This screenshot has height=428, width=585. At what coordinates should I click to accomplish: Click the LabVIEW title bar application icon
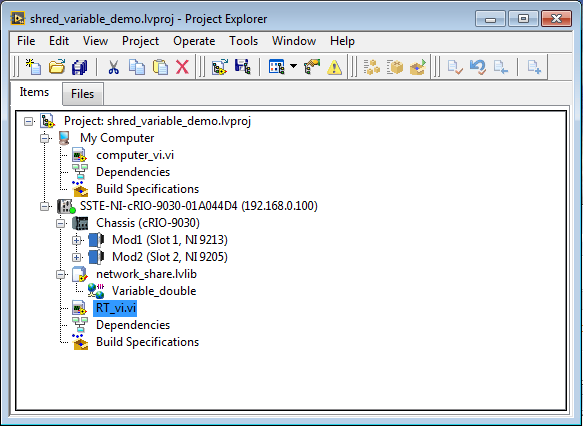pyautogui.click(x=18, y=18)
